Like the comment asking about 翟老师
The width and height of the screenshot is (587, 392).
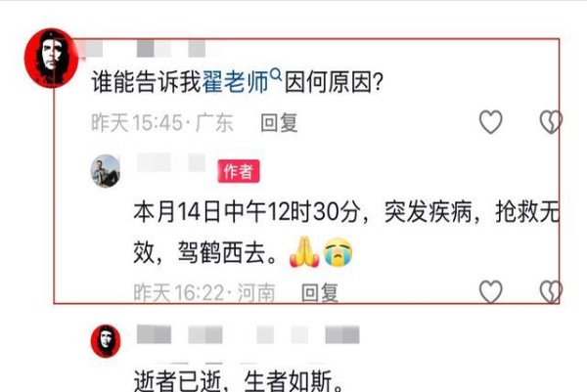tap(491, 122)
